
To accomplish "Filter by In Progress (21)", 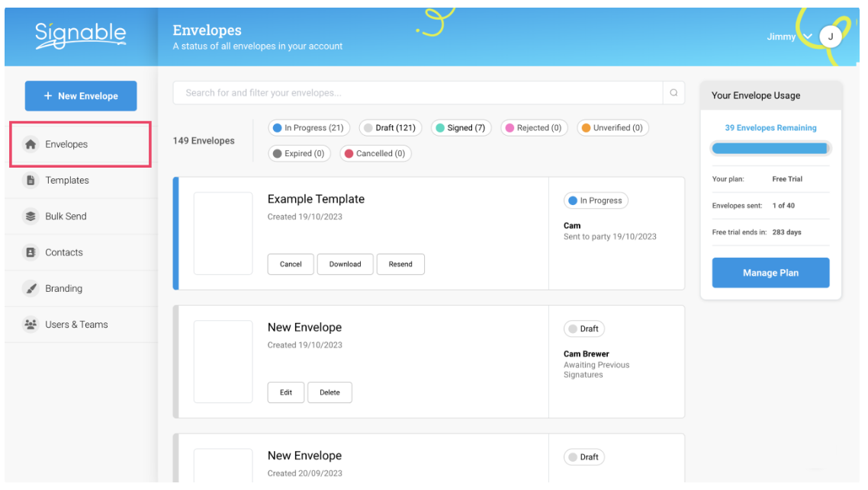I will tap(309, 128).
